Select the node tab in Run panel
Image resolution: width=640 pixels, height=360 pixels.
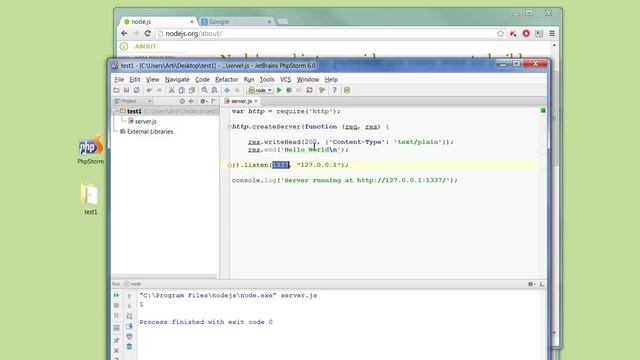coord(133,284)
